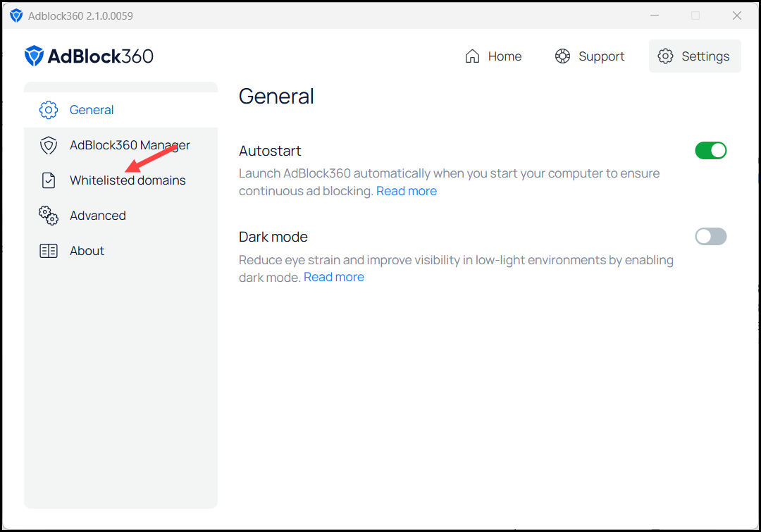Select the Settings tab label
Image resolution: width=761 pixels, height=532 pixels.
click(705, 56)
